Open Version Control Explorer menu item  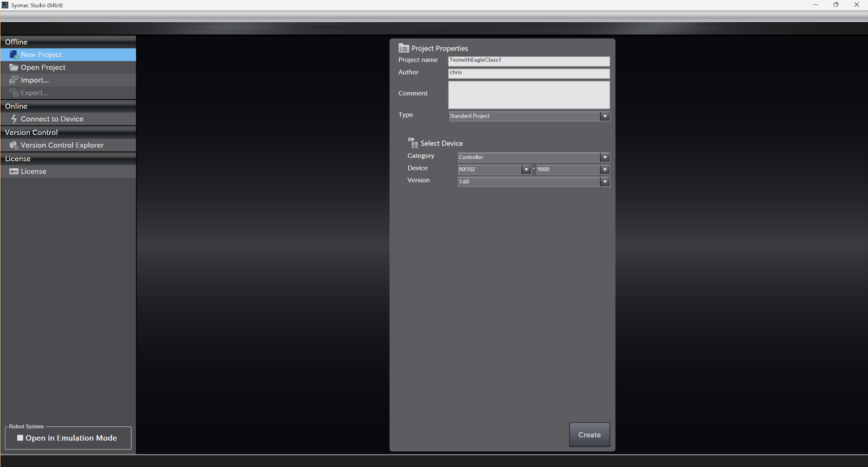[x=68, y=145]
